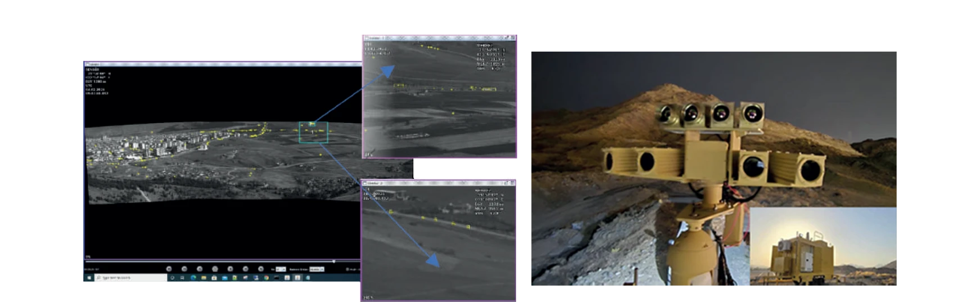Open the Windows Start menu
This screenshot has height=302, width=980.
(x=89, y=278)
